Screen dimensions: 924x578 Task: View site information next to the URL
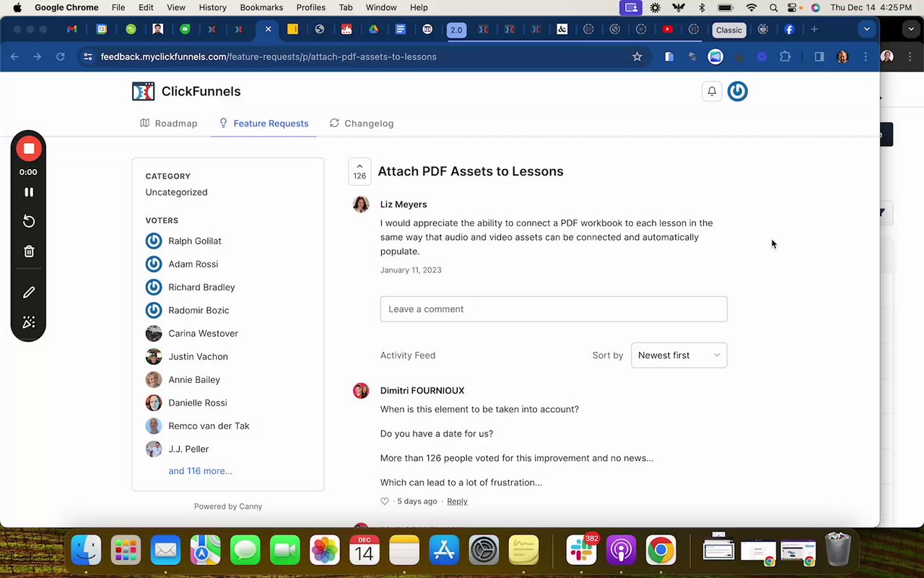[87, 56]
